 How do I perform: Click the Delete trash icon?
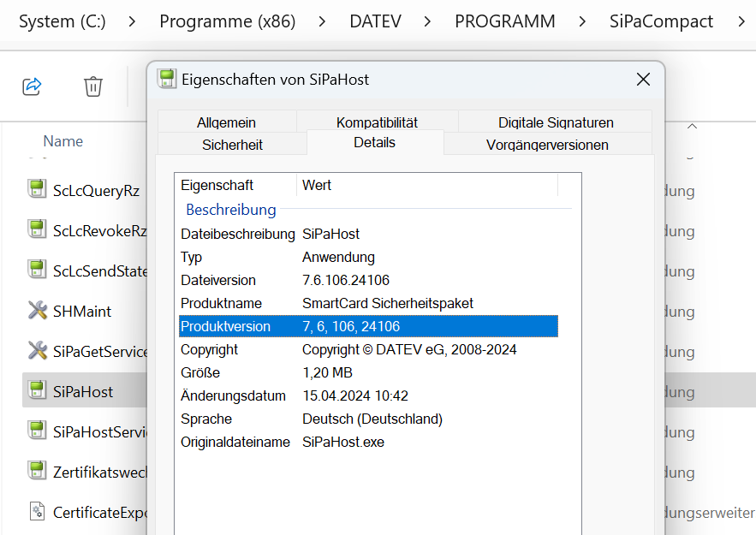93,86
